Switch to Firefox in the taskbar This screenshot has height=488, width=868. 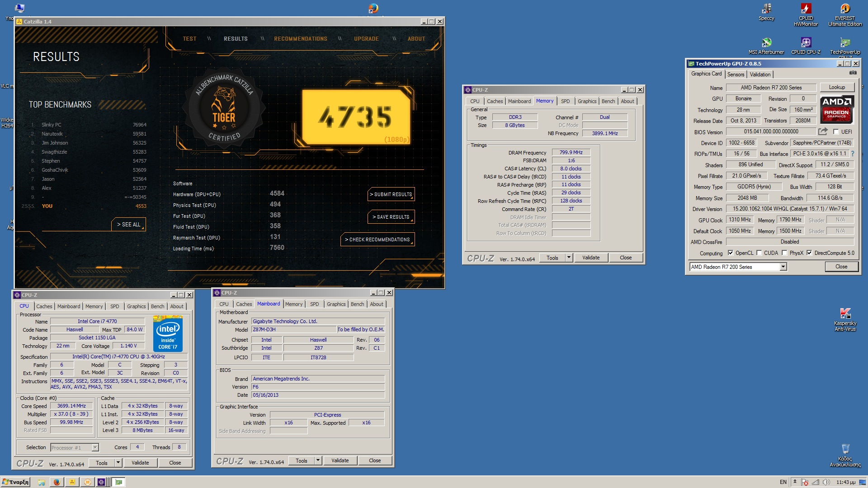click(57, 482)
